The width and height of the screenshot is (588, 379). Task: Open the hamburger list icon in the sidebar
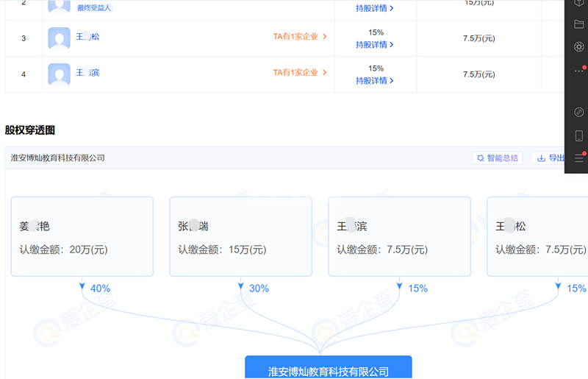[578, 158]
